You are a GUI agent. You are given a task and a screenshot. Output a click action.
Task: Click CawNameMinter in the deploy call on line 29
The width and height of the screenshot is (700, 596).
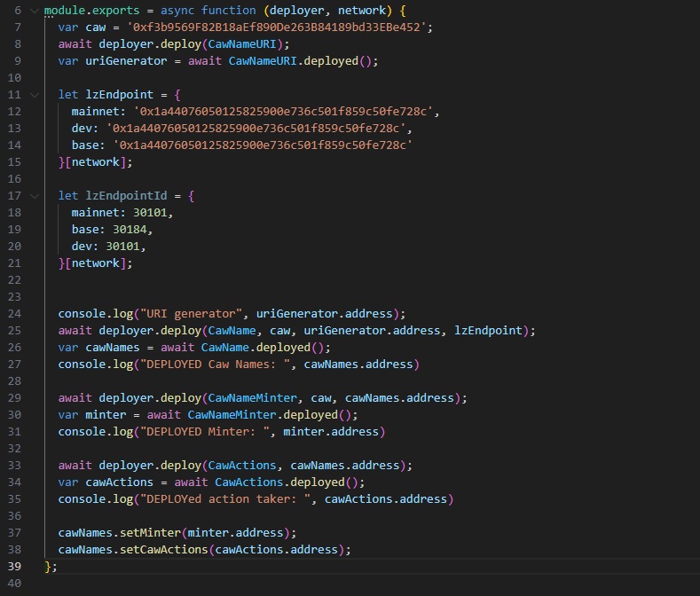pyautogui.click(x=253, y=398)
